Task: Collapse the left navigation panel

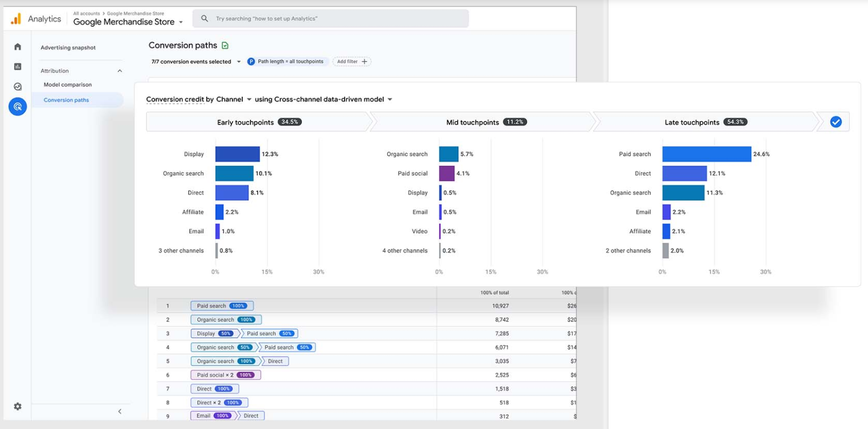Action: tap(120, 412)
